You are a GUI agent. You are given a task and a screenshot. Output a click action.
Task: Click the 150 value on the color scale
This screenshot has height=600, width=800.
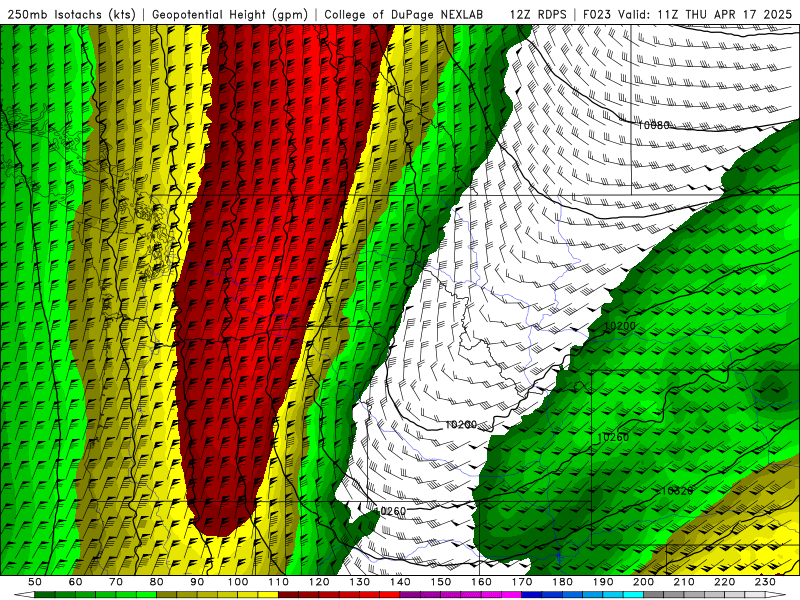click(441, 582)
